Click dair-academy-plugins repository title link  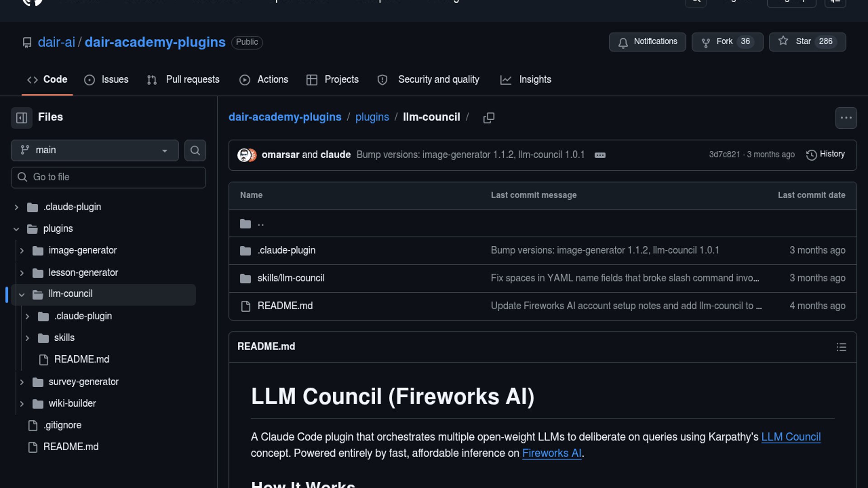[x=155, y=42]
